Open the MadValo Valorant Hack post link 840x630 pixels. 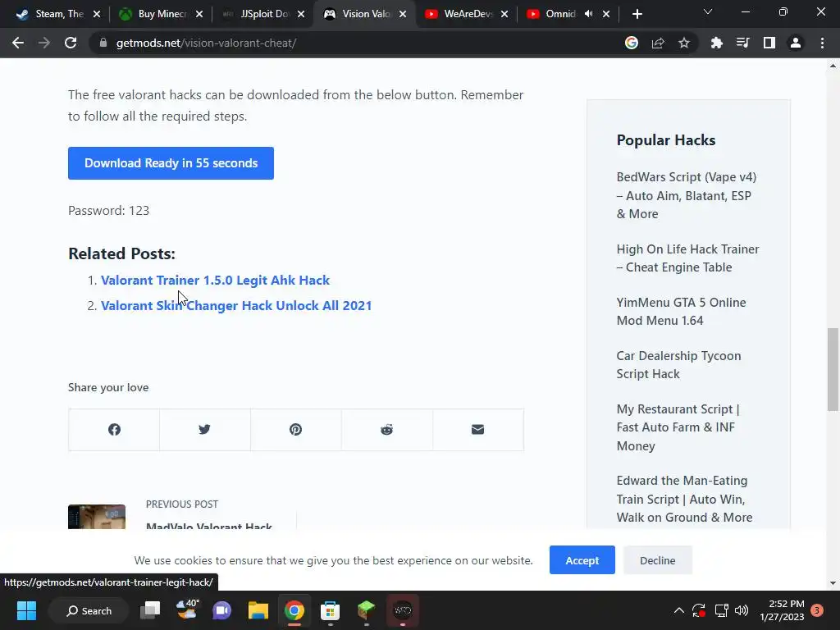tap(209, 525)
